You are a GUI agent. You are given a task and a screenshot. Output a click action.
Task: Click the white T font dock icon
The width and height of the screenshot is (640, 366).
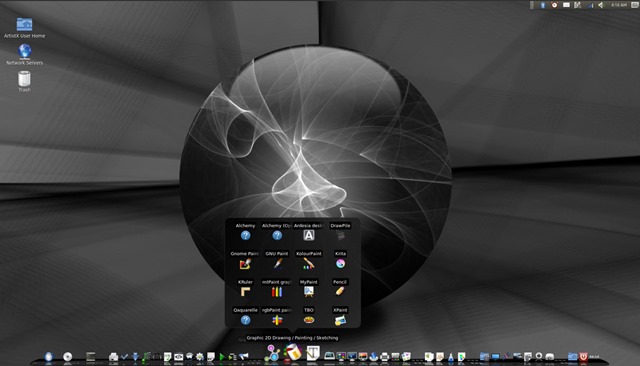[313, 353]
